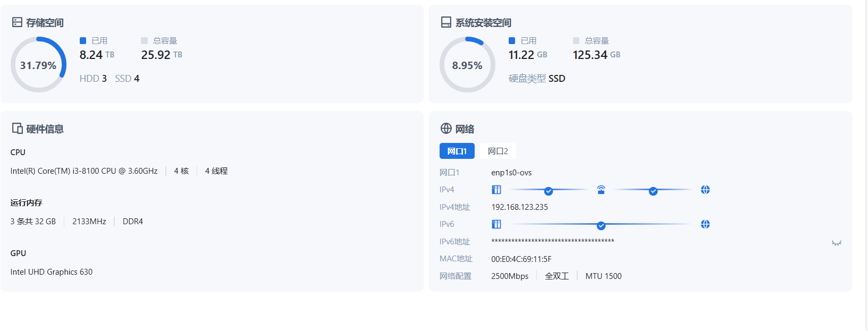Click the 3 条共 32 GB memory text
The image size is (868, 331).
coord(33,222)
